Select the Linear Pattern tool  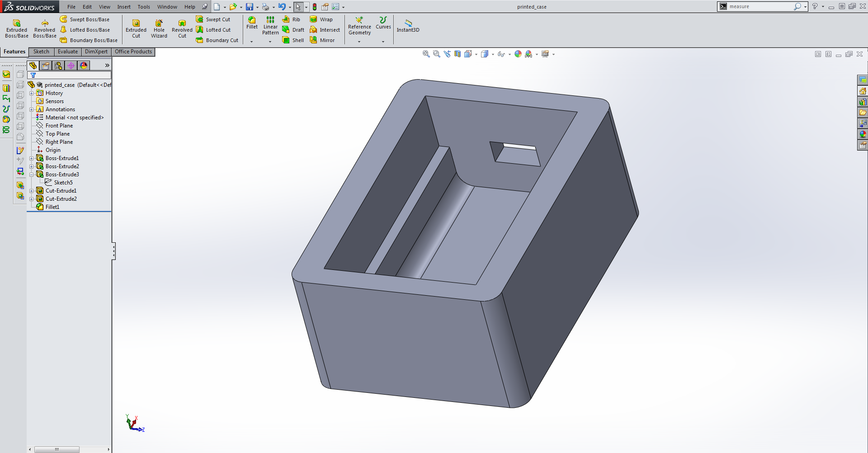tap(270, 26)
